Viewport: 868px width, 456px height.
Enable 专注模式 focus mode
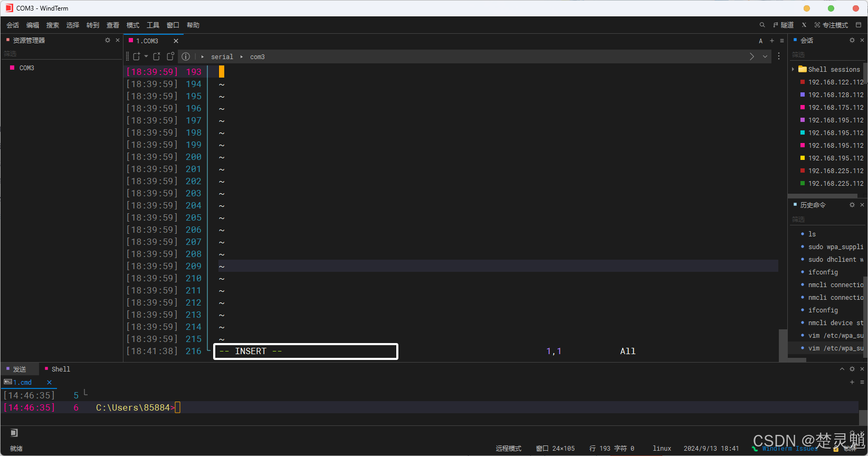tap(831, 25)
